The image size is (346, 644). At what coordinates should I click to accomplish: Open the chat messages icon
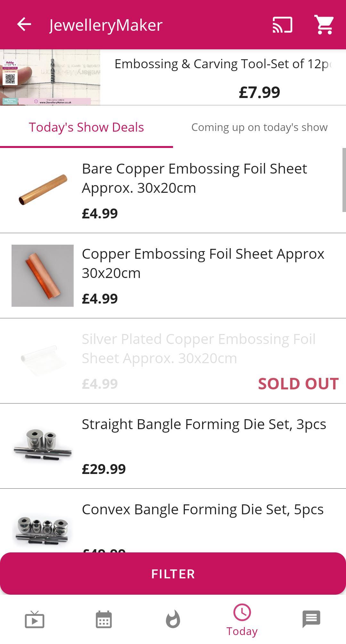(x=311, y=619)
